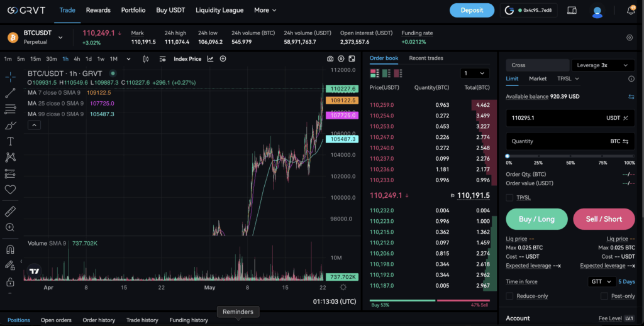Viewport: 644px width, 326px height.
Task: Open the Leverage 3x dropdown
Action: click(x=603, y=65)
